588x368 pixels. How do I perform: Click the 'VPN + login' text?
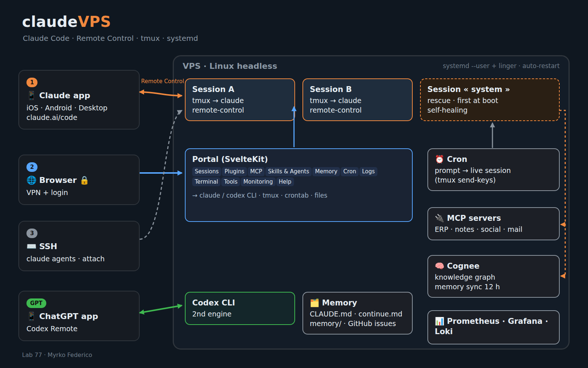pos(47,193)
